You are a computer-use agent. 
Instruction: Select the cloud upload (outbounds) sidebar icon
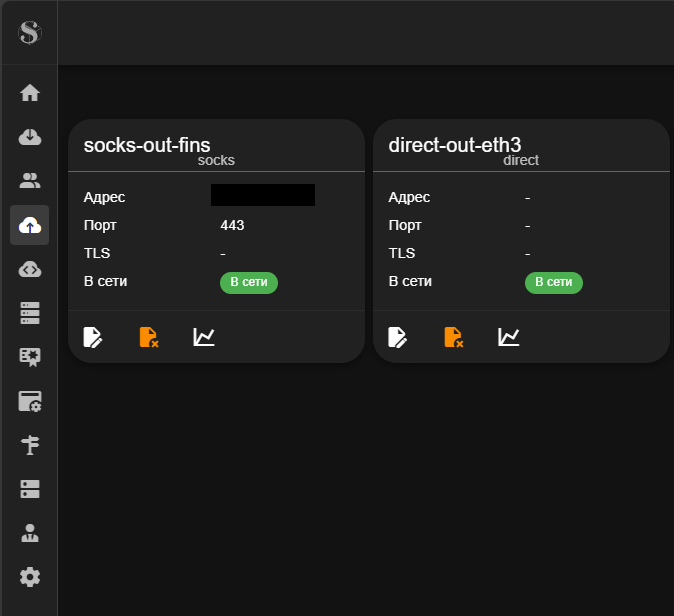(30, 225)
